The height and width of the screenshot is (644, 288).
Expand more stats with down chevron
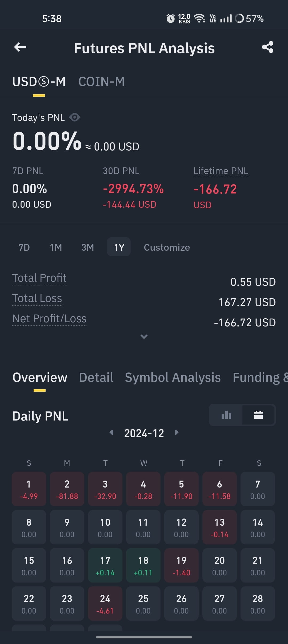[x=144, y=337]
